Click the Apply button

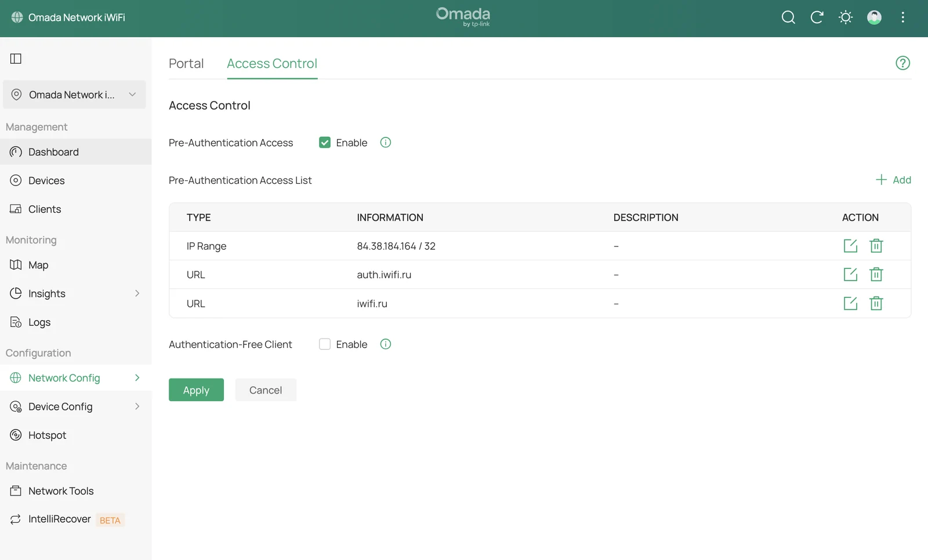pos(196,390)
